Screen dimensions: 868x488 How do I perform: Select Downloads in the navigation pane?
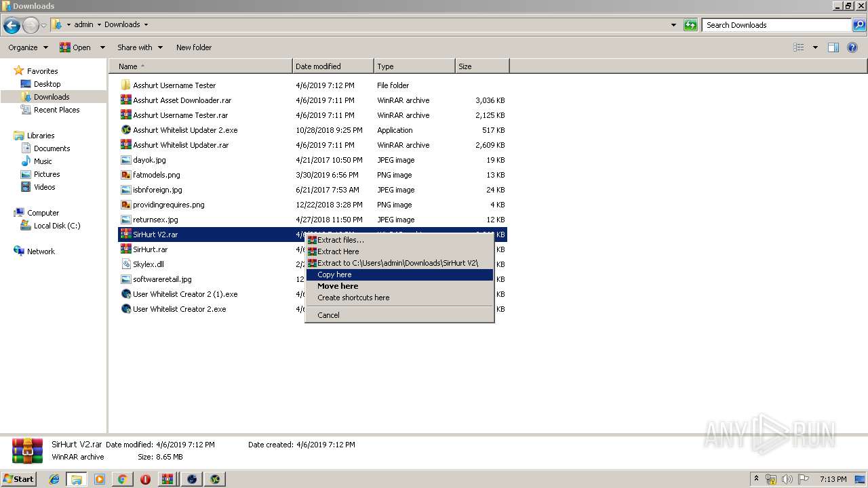[x=52, y=97]
